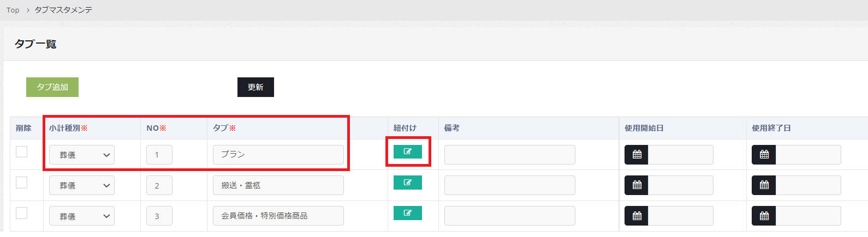Open 紐付け edit for 会員価格・特別価格商品 row
868x237 pixels.
point(407,213)
